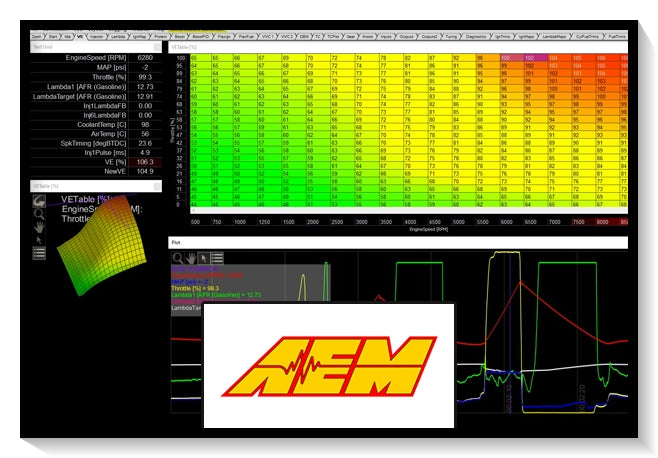Select the zoom tool in 3D VETable panel
Viewport: 658px width, 458px height.
pos(39,214)
